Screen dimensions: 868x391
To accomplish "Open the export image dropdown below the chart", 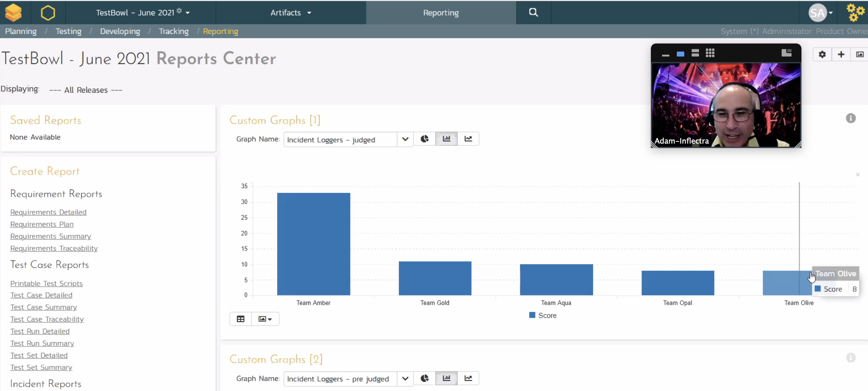I will [x=265, y=319].
